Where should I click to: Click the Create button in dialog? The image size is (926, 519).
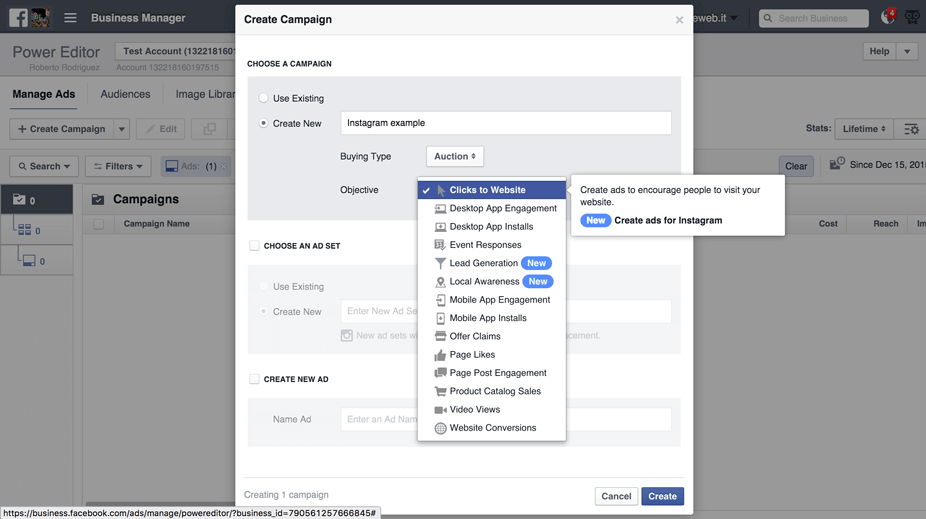click(663, 497)
